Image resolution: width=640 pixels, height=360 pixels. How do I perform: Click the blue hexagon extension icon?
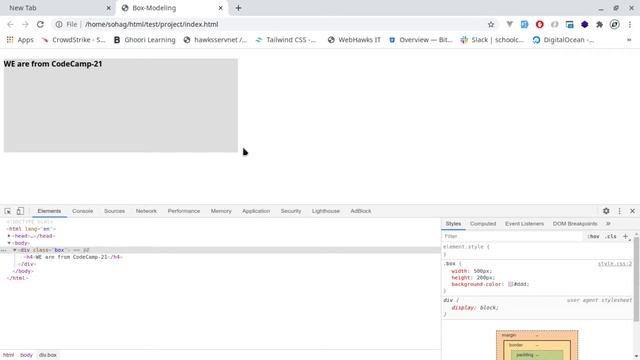pyautogui.click(x=584, y=24)
